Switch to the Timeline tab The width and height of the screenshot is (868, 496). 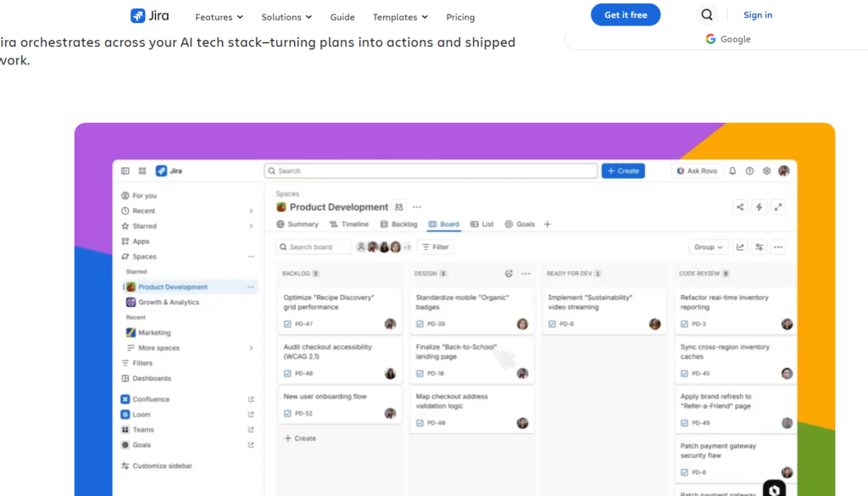click(x=348, y=224)
